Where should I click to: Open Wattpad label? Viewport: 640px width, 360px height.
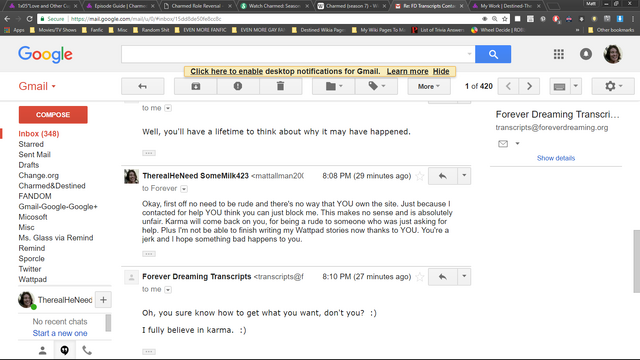(x=33, y=279)
